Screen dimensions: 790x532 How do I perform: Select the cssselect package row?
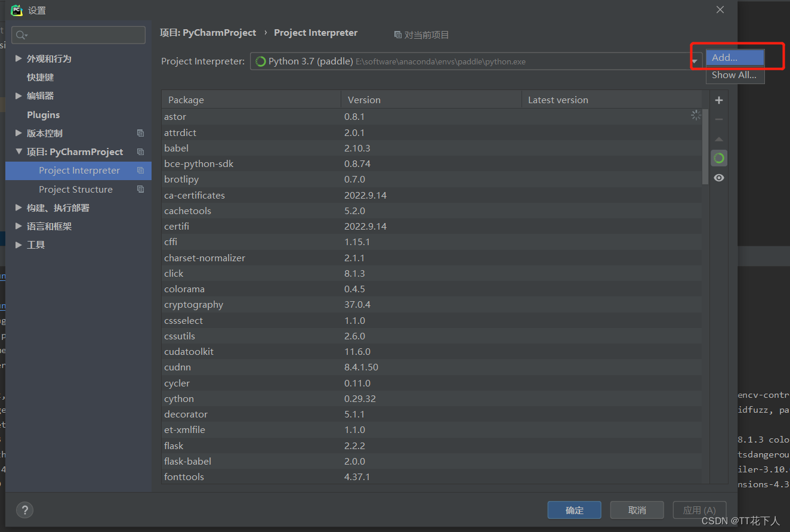[x=431, y=320]
